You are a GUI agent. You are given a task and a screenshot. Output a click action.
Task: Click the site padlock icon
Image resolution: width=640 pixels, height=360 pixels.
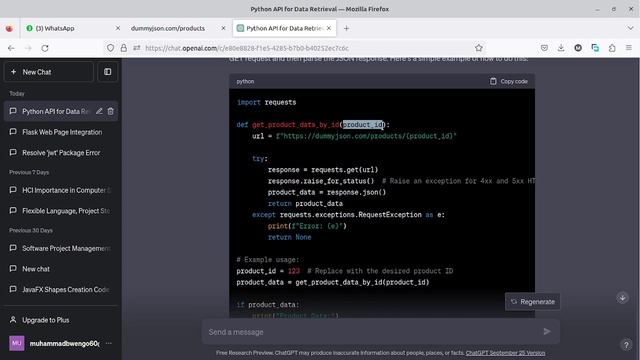click(x=124, y=48)
